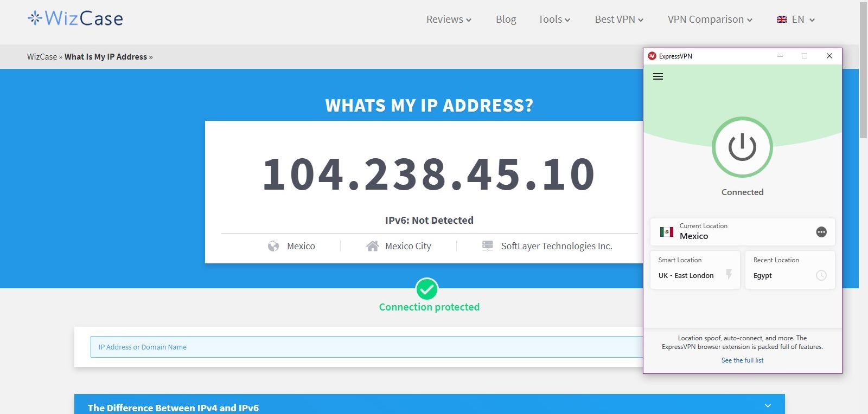The image size is (868, 414).
Task: Select the Egypt recent location
Action: [x=790, y=269]
